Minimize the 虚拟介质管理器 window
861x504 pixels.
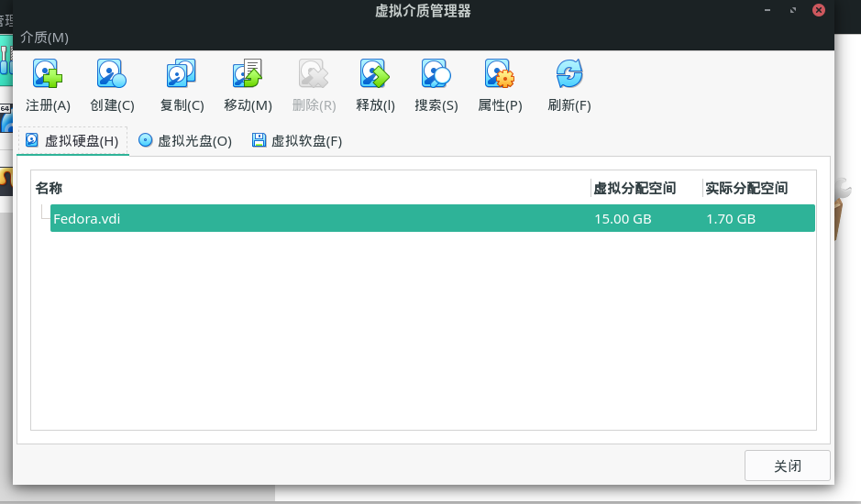(767, 10)
